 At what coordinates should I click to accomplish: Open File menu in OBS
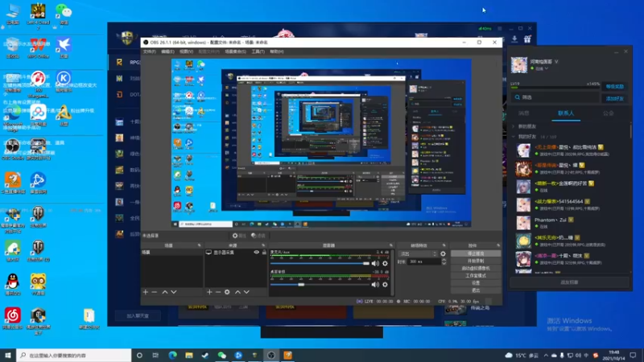pos(150,51)
